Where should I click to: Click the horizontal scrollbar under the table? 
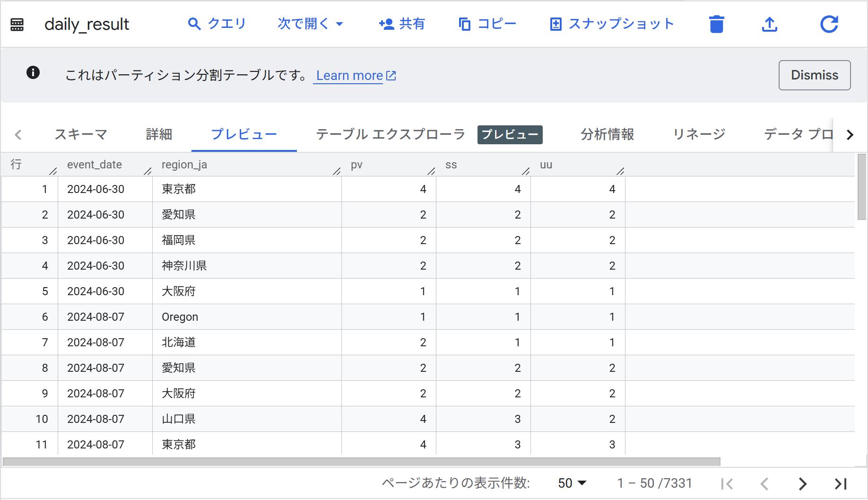pyautogui.click(x=361, y=462)
